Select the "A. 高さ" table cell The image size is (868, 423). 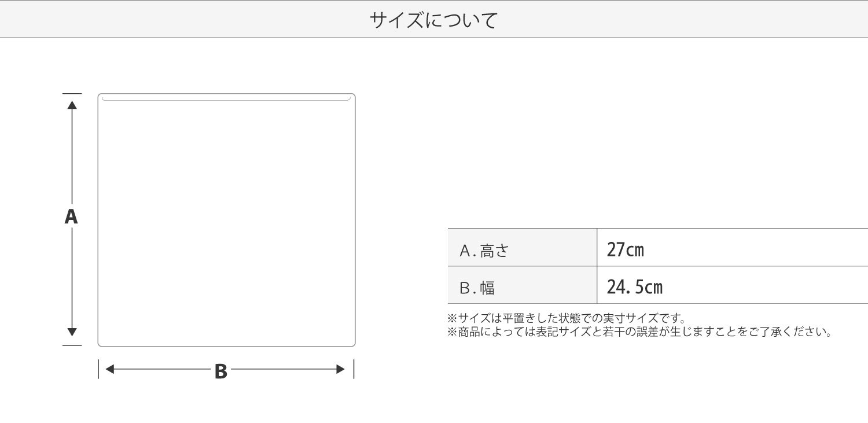pyautogui.click(x=522, y=250)
